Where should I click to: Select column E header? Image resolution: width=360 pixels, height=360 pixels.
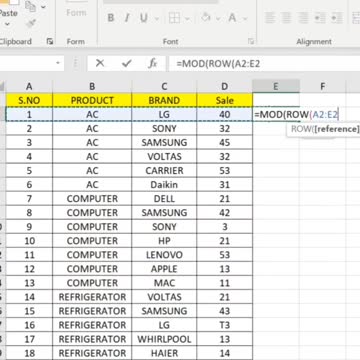276,86
